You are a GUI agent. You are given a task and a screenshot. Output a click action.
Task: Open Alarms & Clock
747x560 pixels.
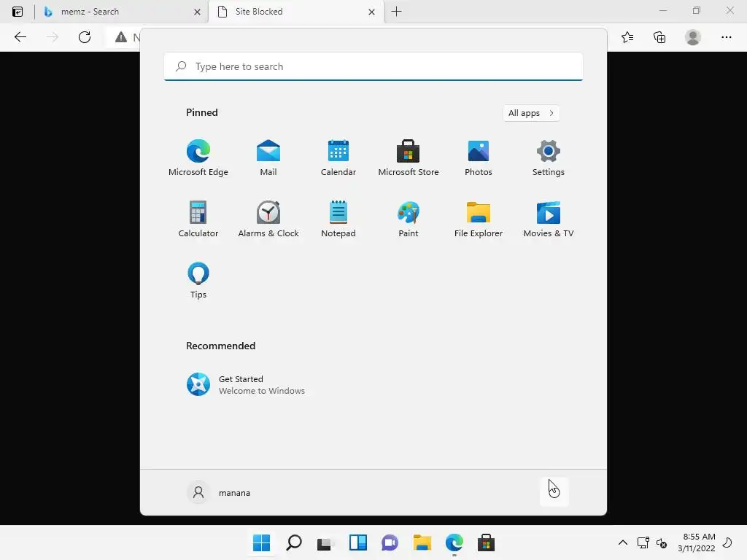pos(268,219)
